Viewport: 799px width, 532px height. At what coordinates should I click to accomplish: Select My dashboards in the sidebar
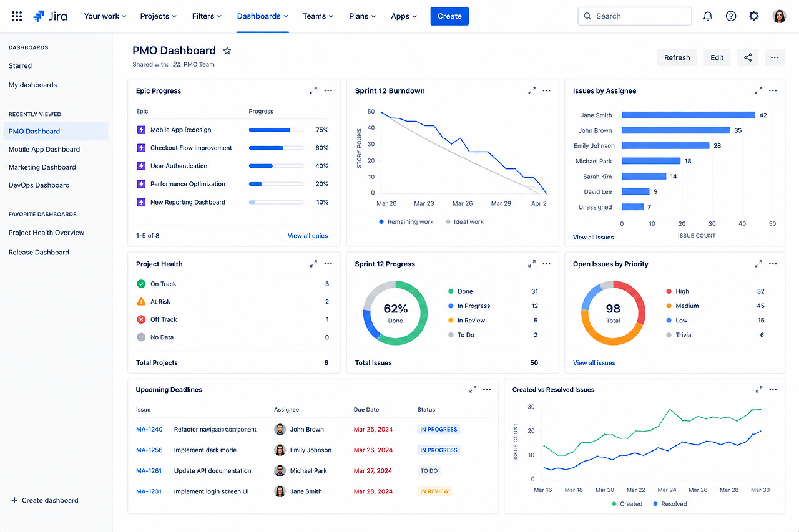click(33, 85)
